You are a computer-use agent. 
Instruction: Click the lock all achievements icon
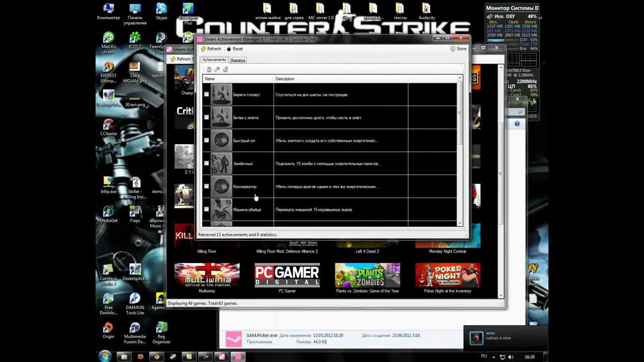coord(209,69)
